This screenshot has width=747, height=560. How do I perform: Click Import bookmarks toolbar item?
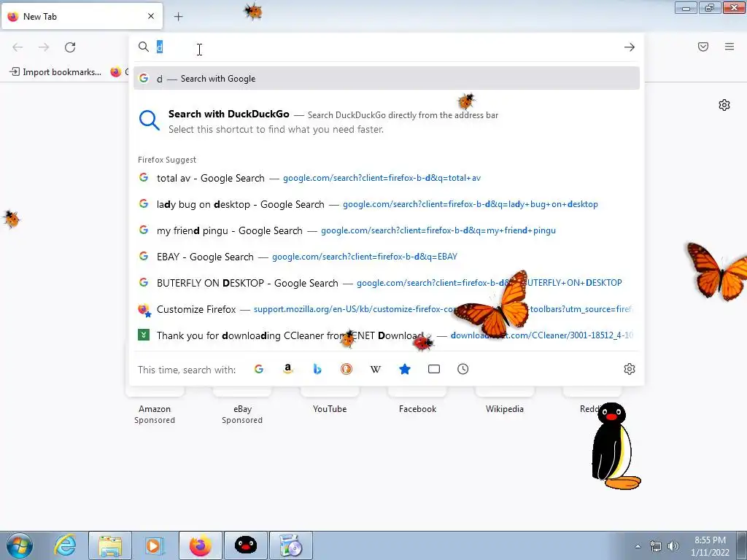[x=55, y=72]
